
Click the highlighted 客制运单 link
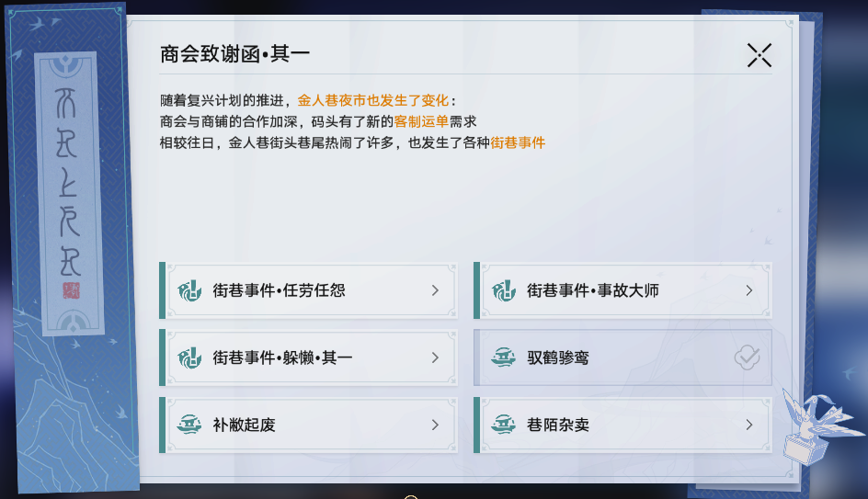pyautogui.click(x=421, y=121)
